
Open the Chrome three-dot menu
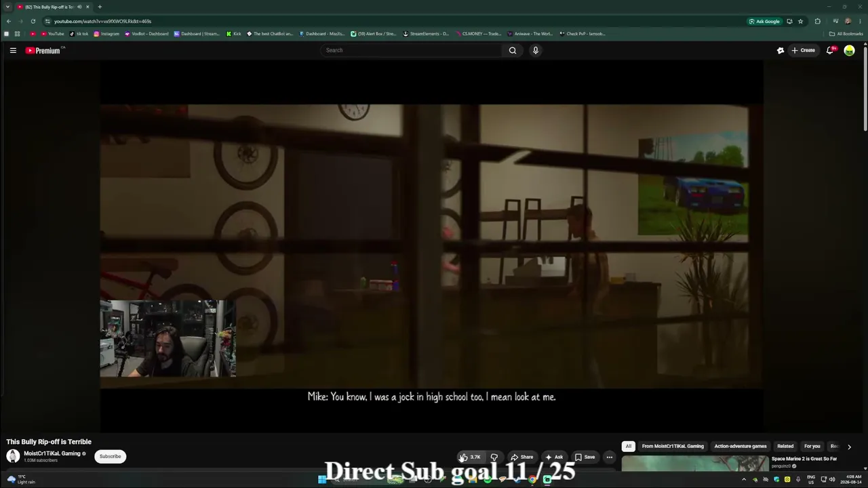[x=860, y=21]
